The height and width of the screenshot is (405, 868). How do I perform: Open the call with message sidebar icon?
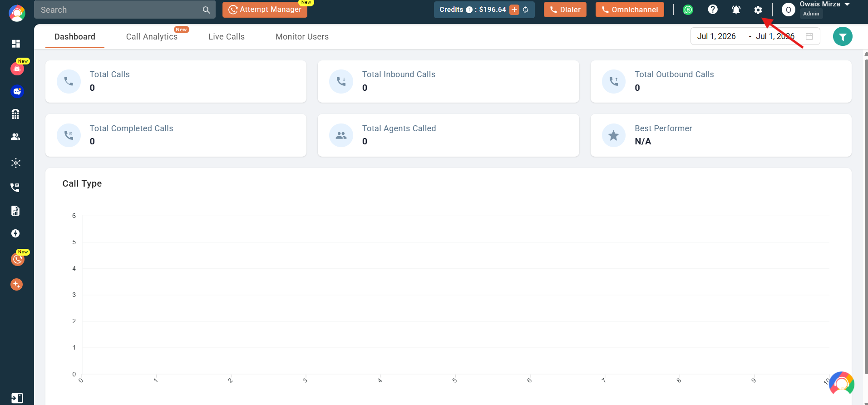[x=15, y=188]
